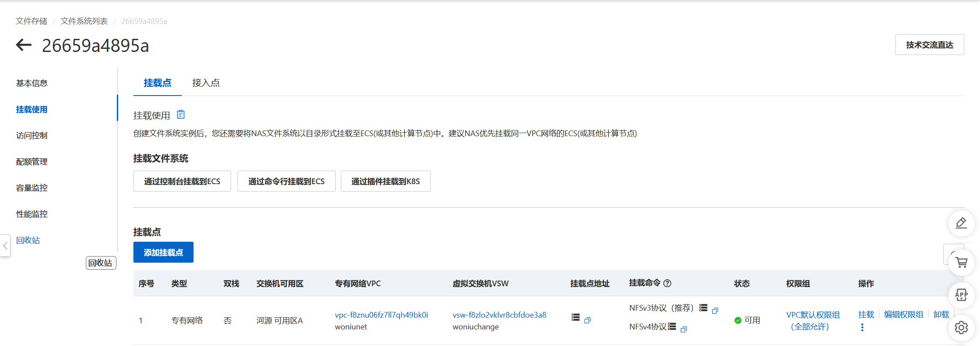Click the 挂载点地址 column header
Screen dimensions: 980x346
click(590, 284)
